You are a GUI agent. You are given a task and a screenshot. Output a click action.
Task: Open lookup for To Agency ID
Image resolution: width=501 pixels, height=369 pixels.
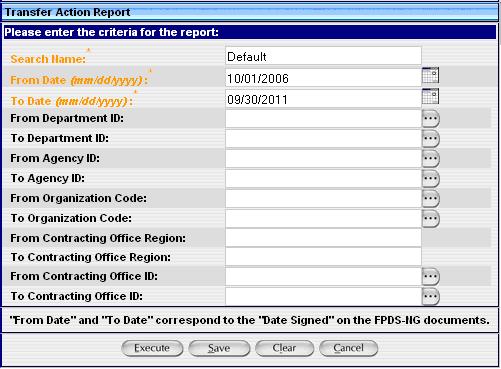click(x=431, y=179)
